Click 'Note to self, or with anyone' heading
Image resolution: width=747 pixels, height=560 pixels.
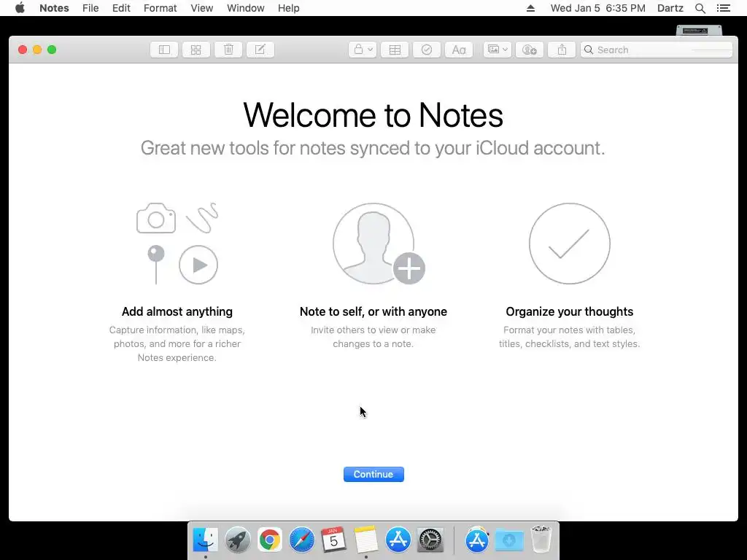tap(373, 311)
